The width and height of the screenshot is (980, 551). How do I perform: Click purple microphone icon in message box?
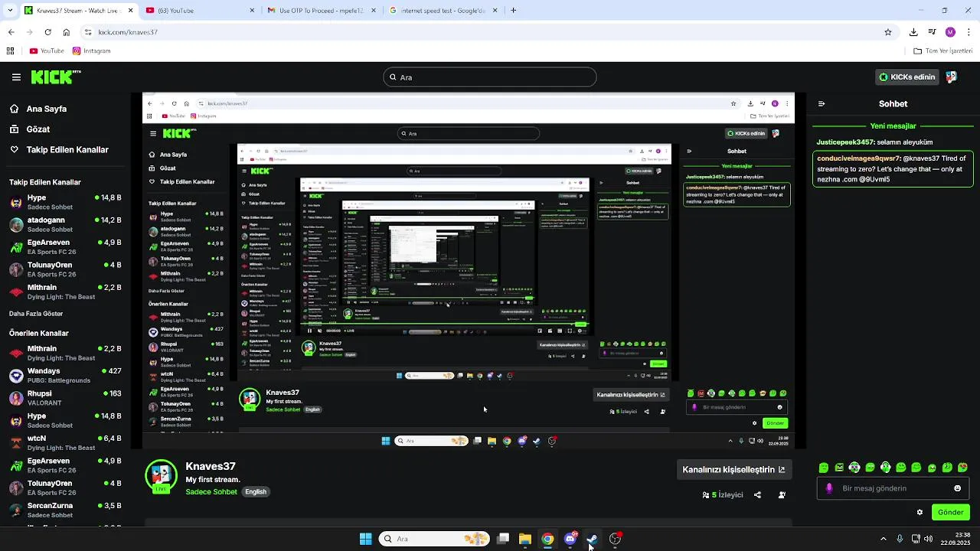829,488
